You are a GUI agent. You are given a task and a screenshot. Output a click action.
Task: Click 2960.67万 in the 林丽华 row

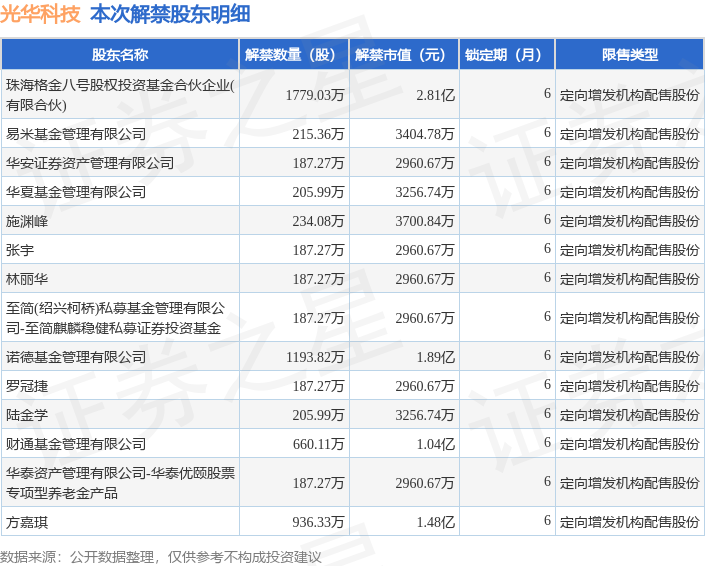point(424,279)
